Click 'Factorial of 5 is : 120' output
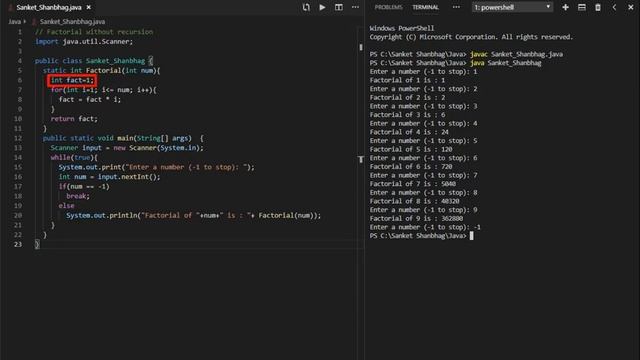Viewport: 640px width, 360px height. 411,149
